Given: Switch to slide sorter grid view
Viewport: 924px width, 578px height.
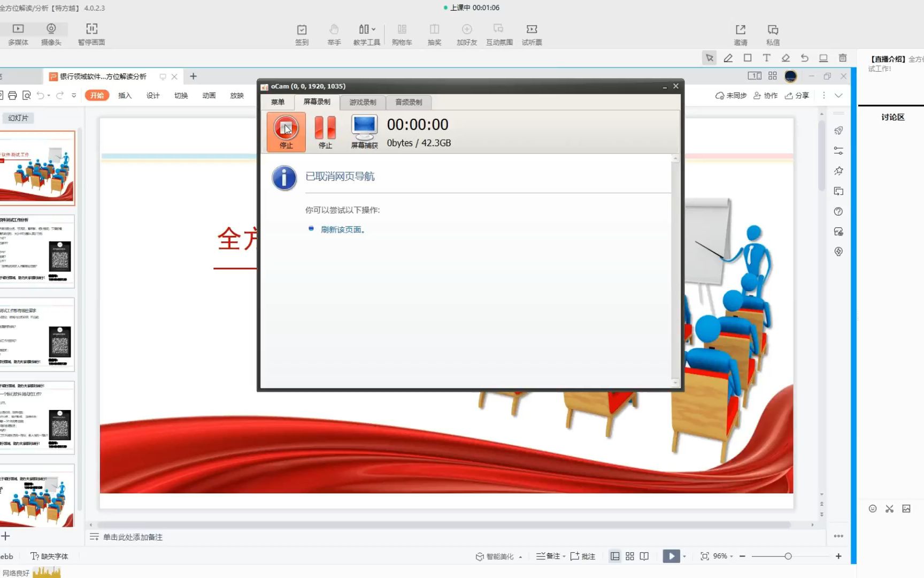Looking at the screenshot, I should [x=630, y=556].
